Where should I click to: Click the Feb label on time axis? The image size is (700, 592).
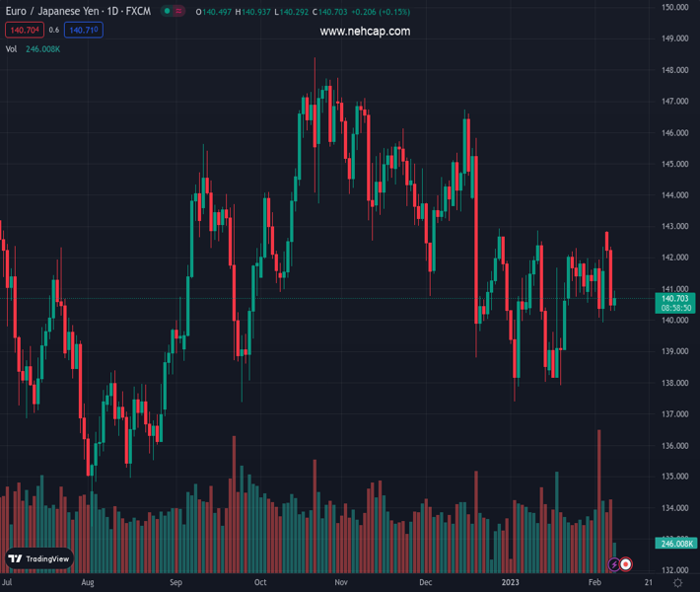(595, 582)
